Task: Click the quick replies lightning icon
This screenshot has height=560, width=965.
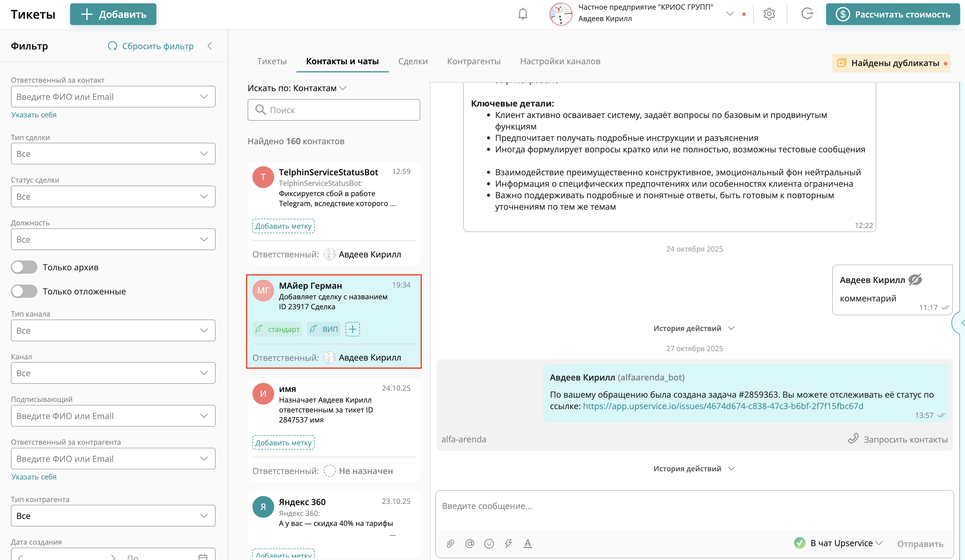Action: tap(508, 543)
